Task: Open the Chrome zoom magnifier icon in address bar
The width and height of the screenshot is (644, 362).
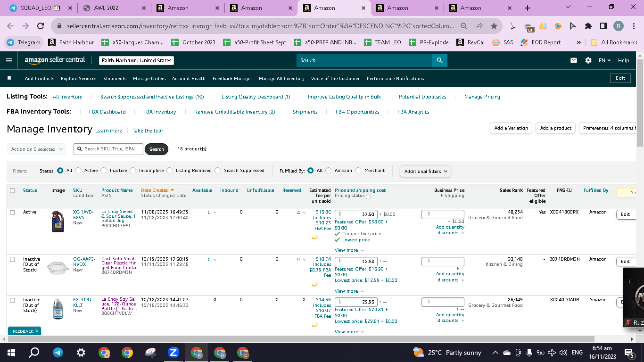Action: click(464, 26)
